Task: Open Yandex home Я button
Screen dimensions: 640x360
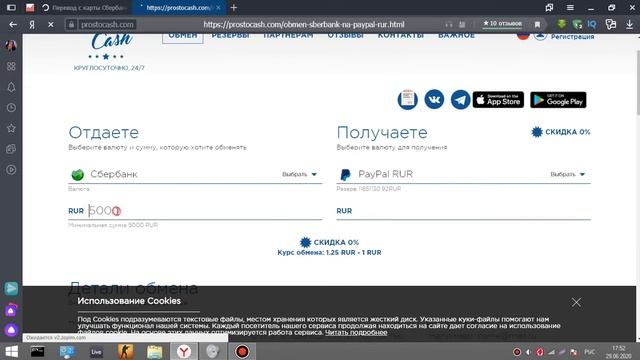Action: click(x=32, y=24)
